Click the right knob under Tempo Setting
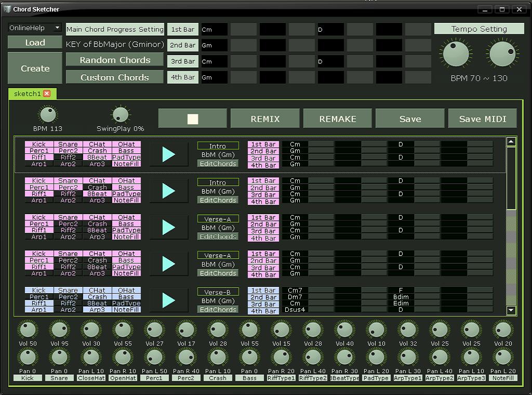Screen dimensions: 532x395 click(x=502, y=54)
